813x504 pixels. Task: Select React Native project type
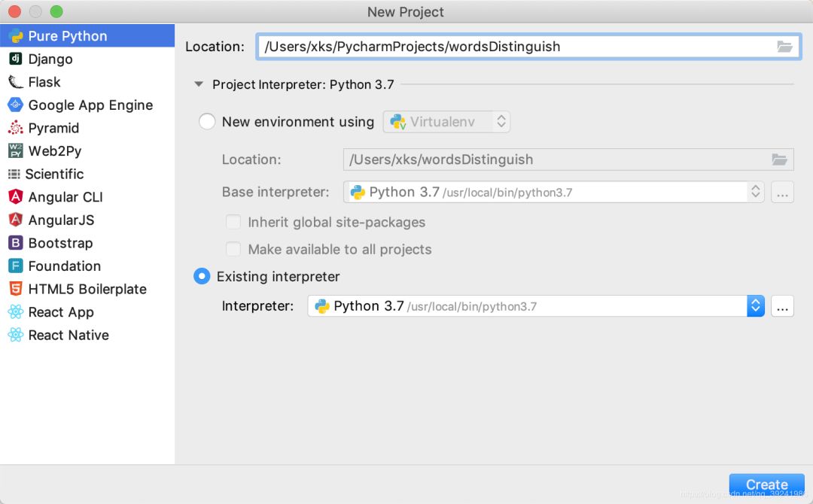[x=87, y=335]
